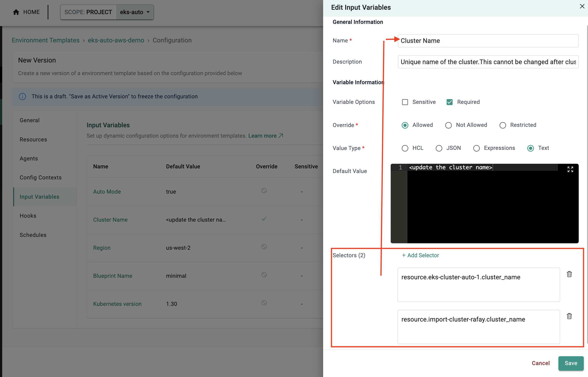
Task: Click override-disabled icon in Kubernetes version row
Action: click(264, 303)
